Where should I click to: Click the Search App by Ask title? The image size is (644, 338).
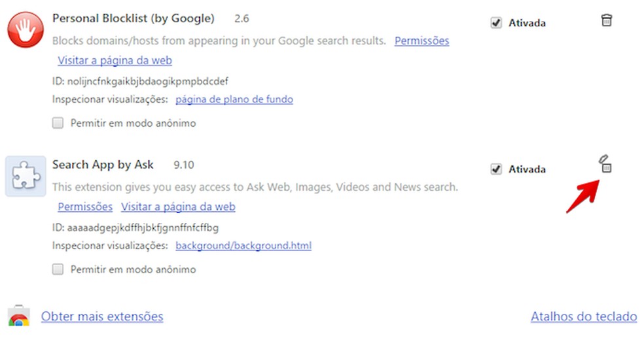(x=107, y=165)
